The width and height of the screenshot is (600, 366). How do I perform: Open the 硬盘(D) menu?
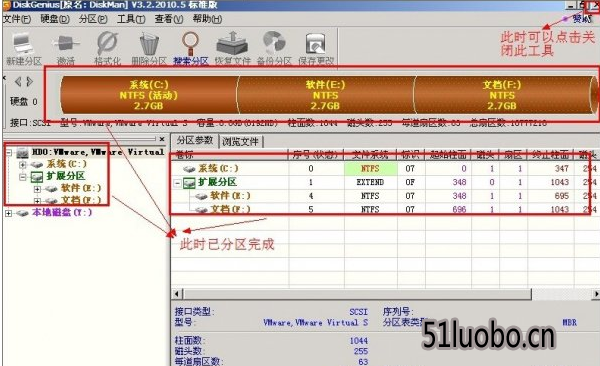click(x=55, y=19)
